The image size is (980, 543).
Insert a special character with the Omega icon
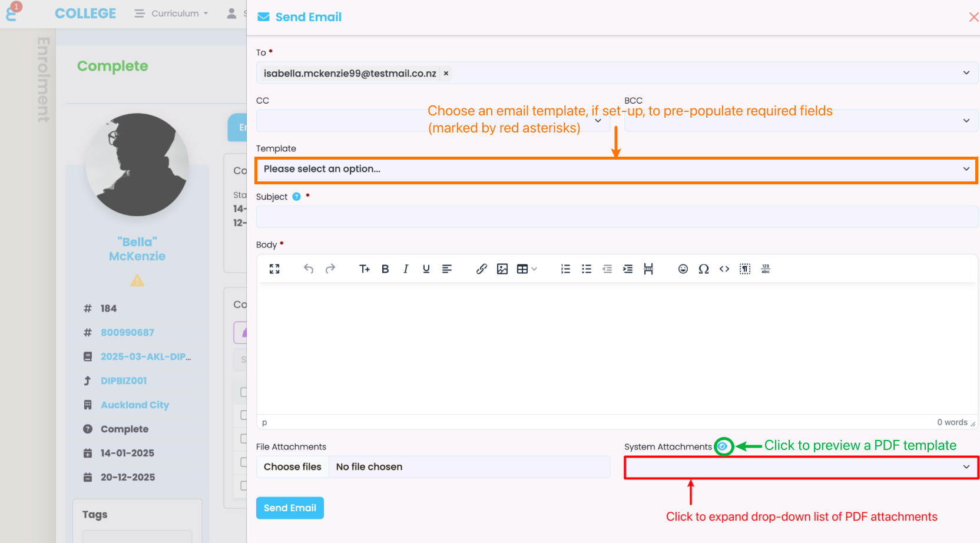703,269
